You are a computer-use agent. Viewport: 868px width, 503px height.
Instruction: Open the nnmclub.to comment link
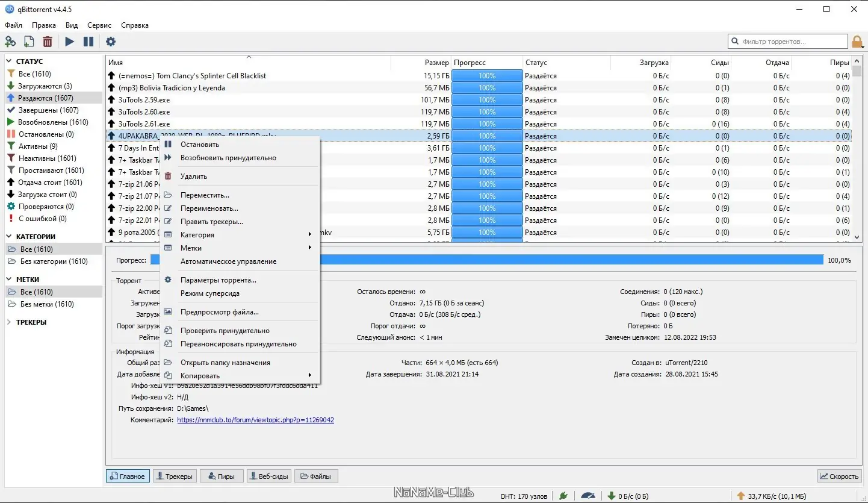pos(255,420)
